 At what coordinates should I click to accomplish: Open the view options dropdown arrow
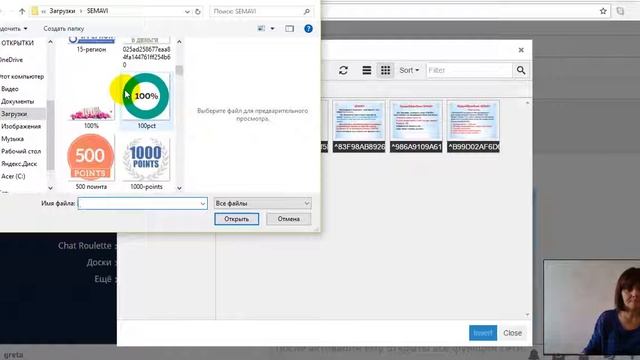click(272, 29)
